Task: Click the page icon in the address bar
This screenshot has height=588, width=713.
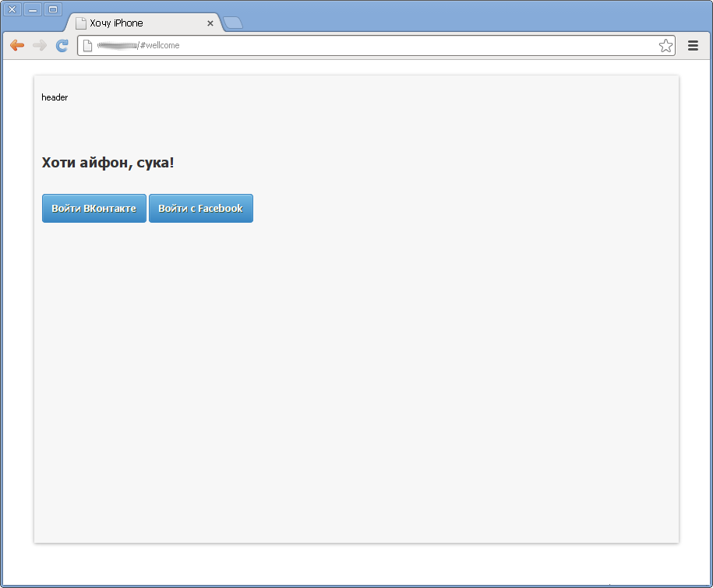Action: tap(88, 45)
